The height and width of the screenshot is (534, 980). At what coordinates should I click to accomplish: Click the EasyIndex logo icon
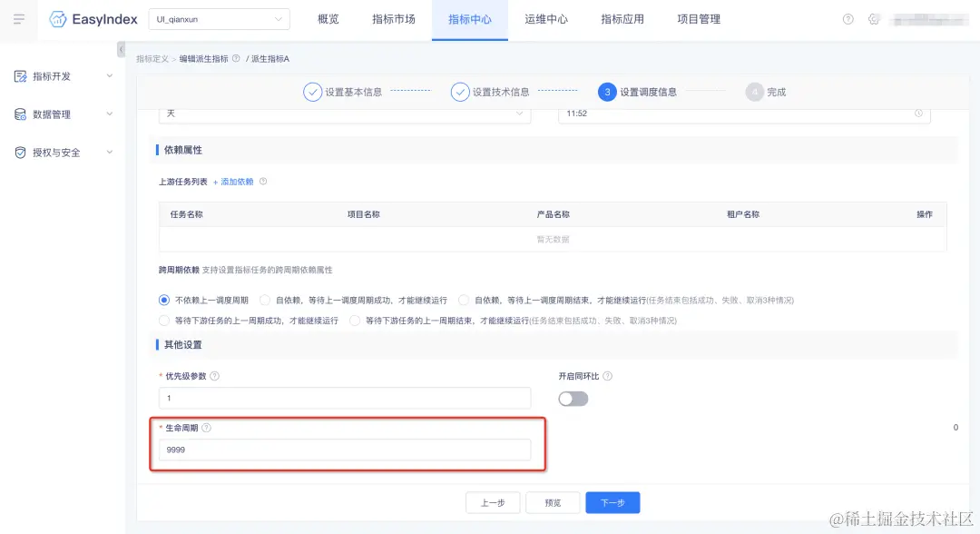[x=58, y=19]
